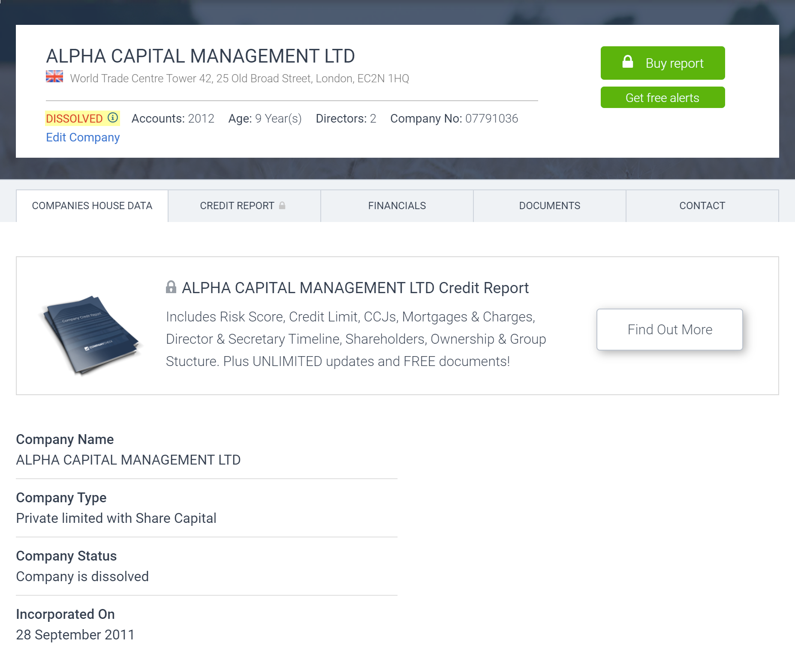Switch to the Contact tab

pos(702,206)
